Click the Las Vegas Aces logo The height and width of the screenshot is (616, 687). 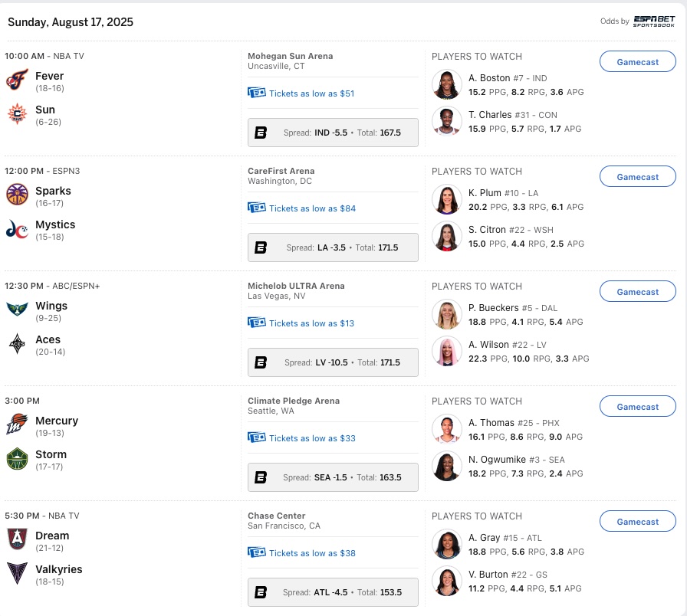coord(17,344)
